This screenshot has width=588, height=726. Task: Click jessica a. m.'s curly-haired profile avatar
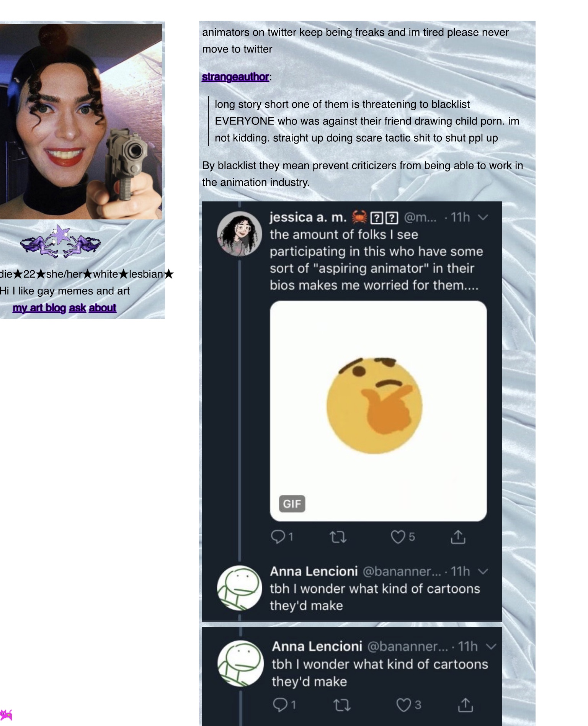point(240,234)
